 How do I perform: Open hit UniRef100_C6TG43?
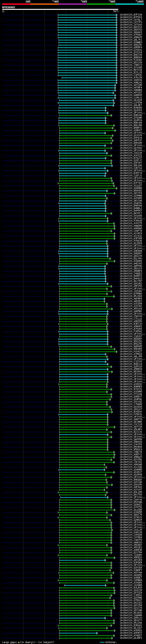[x=131, y=25]
